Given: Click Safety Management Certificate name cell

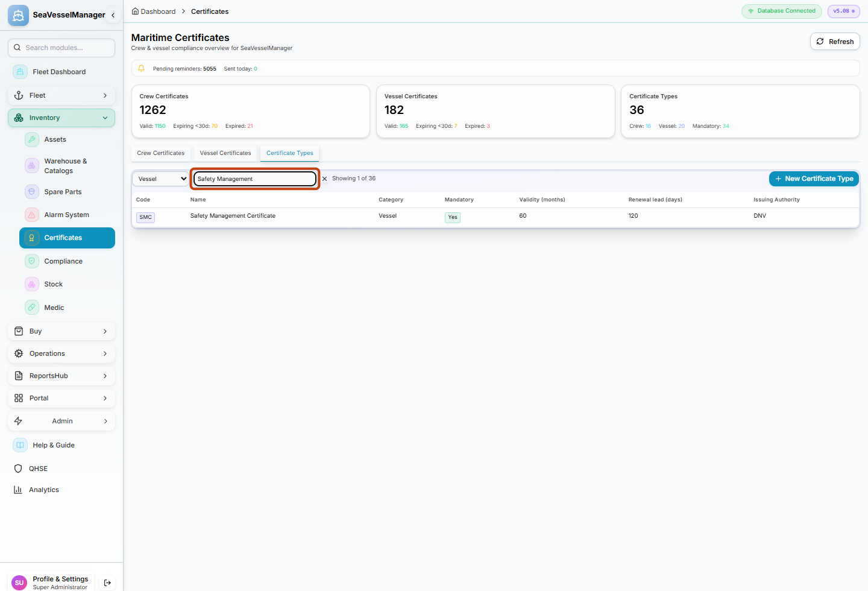Looking at the screenshot, I should click(x=233, y=216).
